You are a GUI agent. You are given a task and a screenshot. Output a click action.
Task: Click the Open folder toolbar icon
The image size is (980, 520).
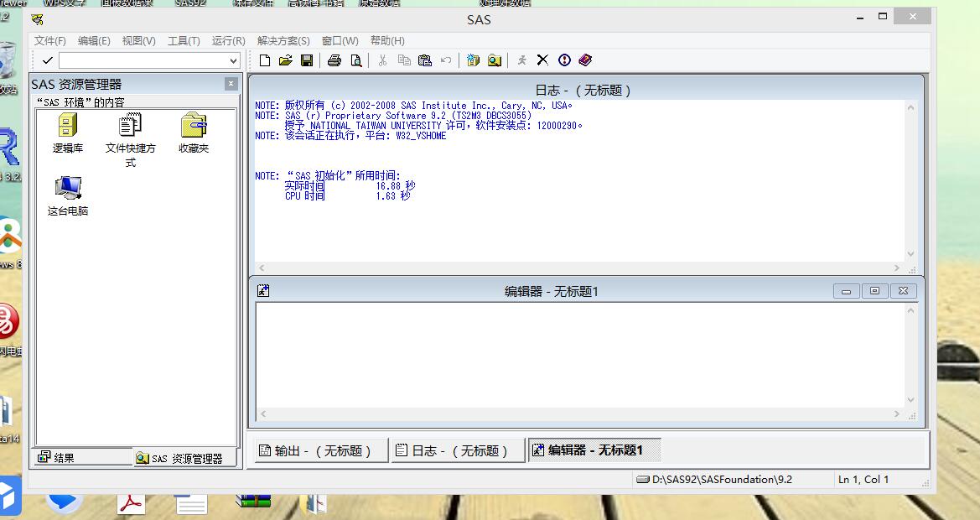(x=285, y=60)
